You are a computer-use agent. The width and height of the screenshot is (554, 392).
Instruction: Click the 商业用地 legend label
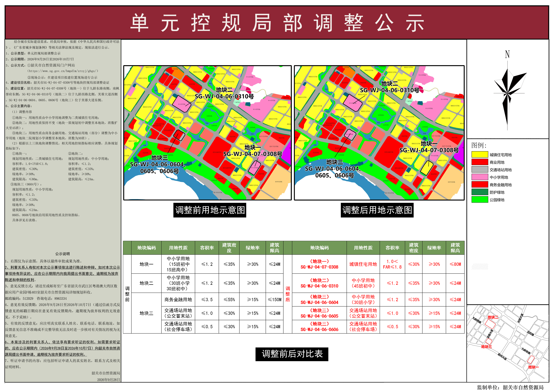pos(497,162)
